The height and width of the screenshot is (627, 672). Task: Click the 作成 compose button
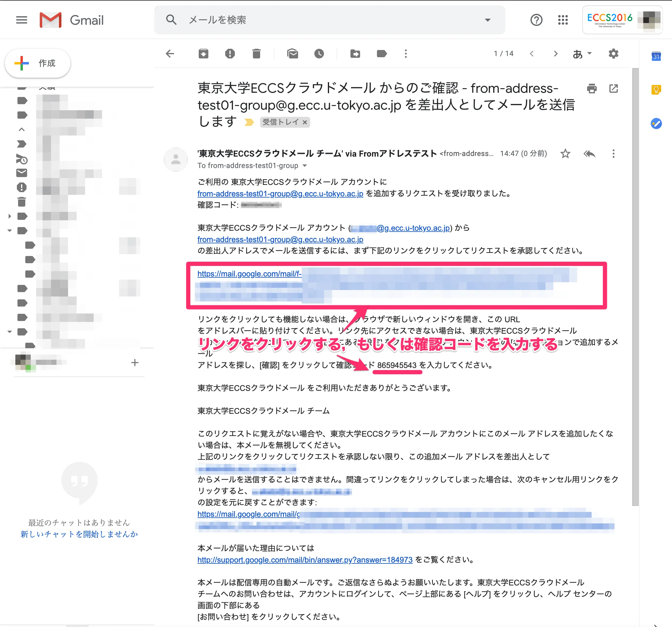pyautogui.click(x=38, y=63)
